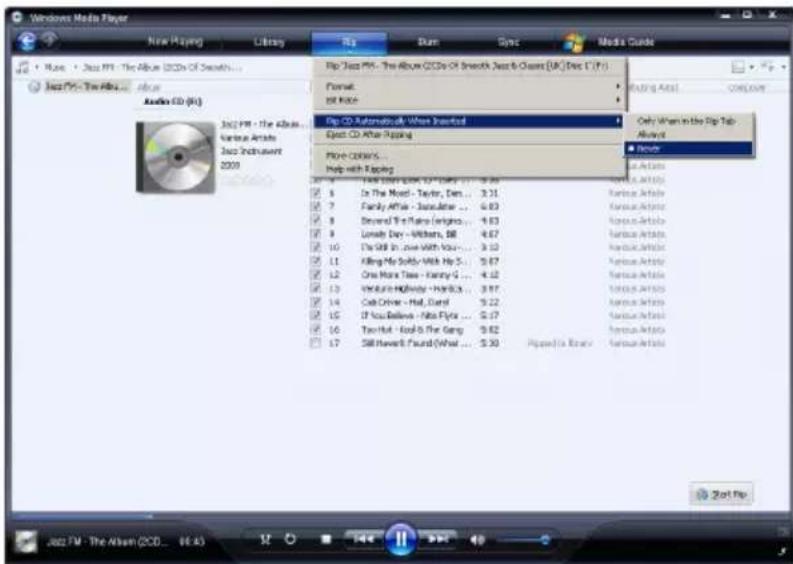Click the Album column header
Screen dimensions: 793x564
pos(149,88)
